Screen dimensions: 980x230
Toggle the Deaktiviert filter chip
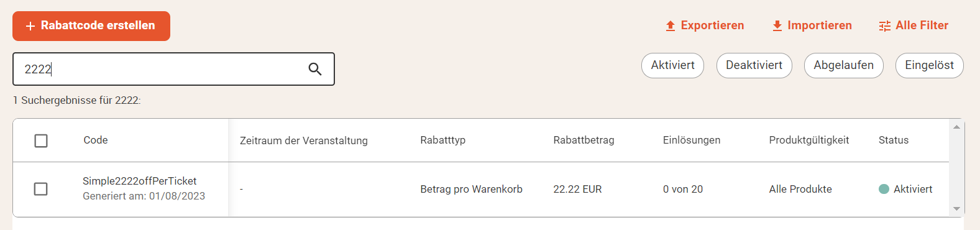[754, 65]
